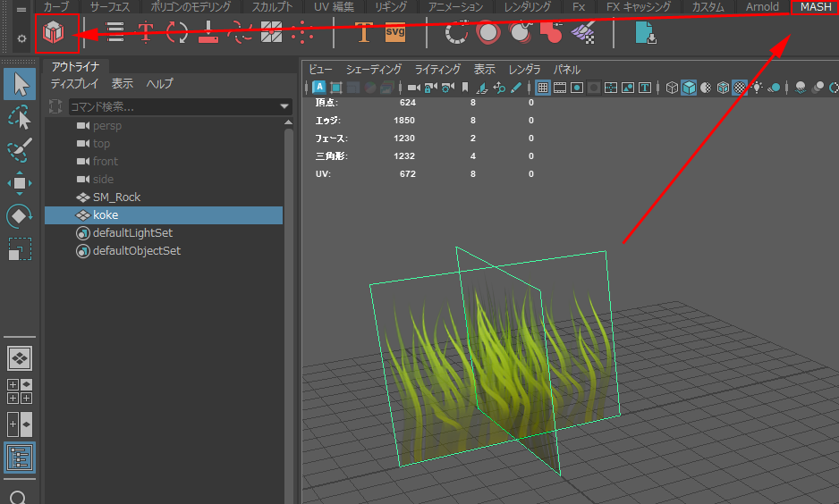Toggle Textured display in viewport
Screen dimensions: 839x504
740,87
